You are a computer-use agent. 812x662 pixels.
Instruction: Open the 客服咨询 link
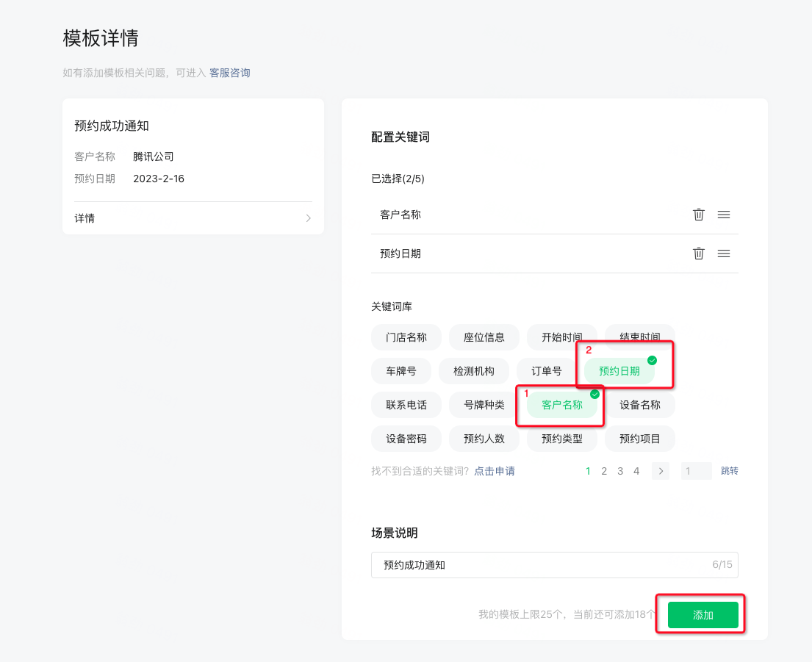click(229, 73)
